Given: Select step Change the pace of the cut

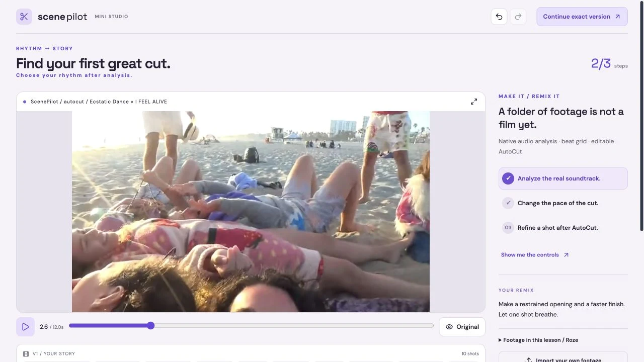Looking at the screenshot, I should click(x=563, y=203).
